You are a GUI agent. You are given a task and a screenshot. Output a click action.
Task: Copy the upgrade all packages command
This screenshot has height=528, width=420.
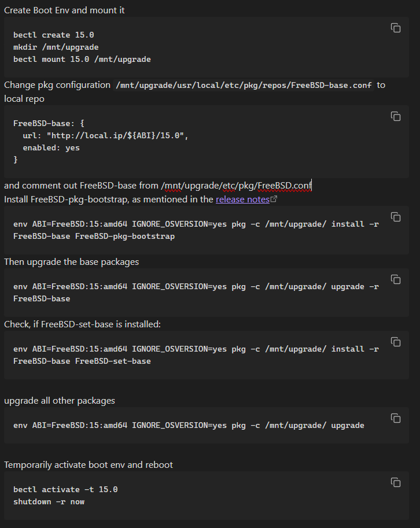click(396, 418)
